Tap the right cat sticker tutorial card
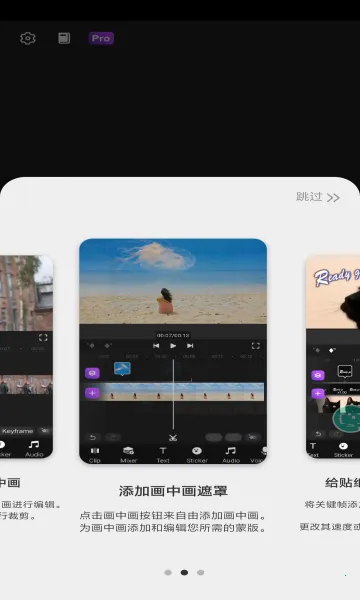This screenshot has width=360, height=600. click(333, 357)
